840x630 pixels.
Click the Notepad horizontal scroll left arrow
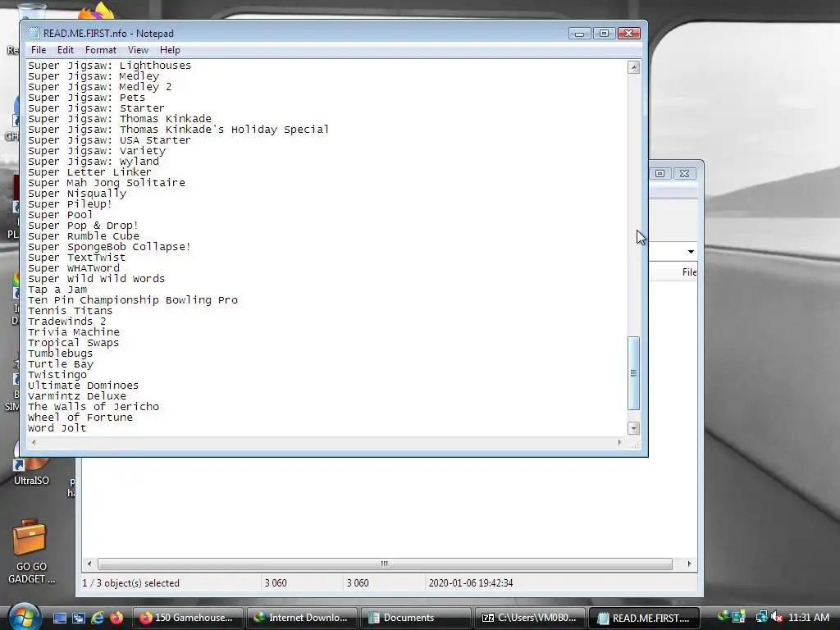[34, 442]
